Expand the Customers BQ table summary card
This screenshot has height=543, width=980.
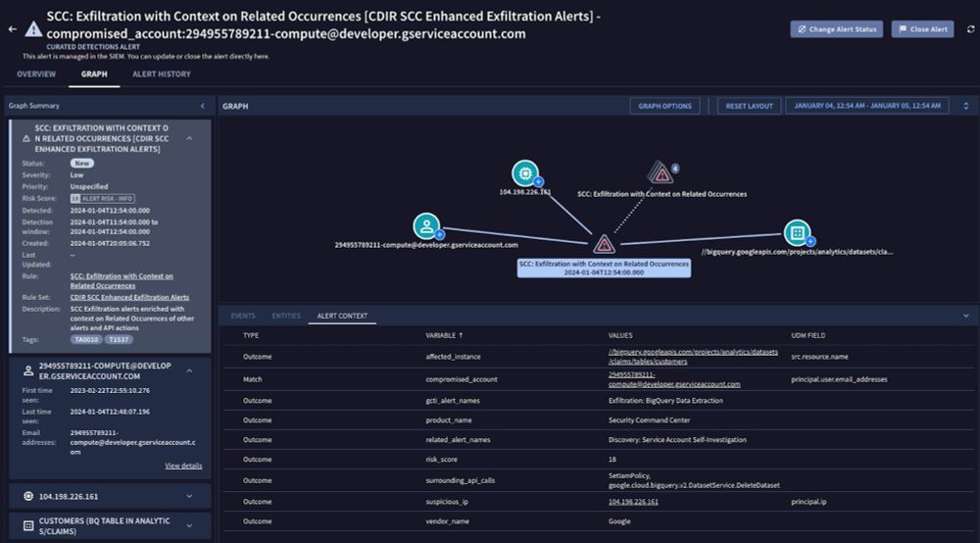click(189, 526)
